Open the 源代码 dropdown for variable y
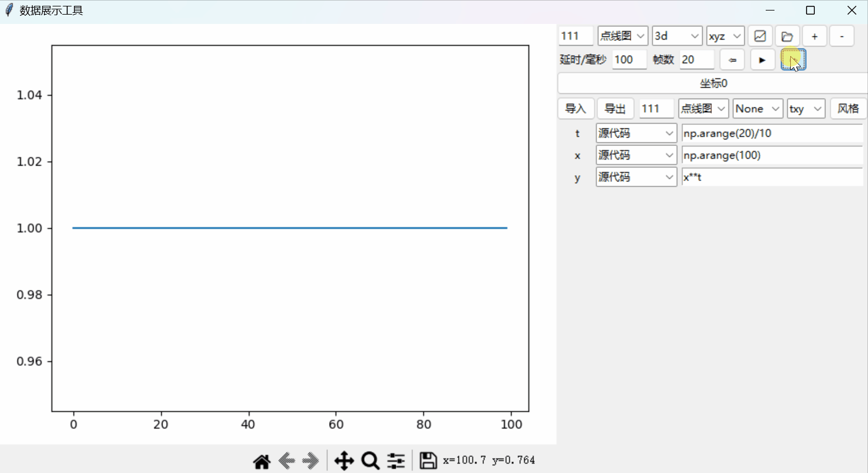The height and width of the screenshot is (473, 868). point(637,177)
